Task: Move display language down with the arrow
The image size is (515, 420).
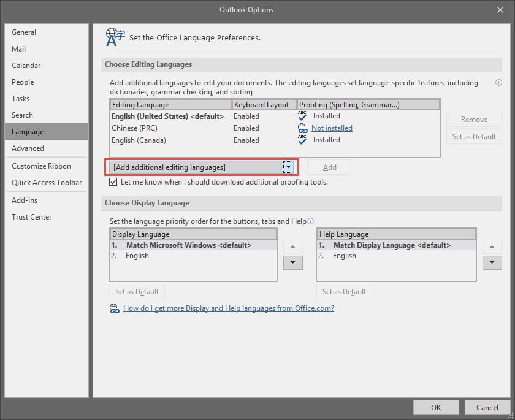Action: (292, 262)
